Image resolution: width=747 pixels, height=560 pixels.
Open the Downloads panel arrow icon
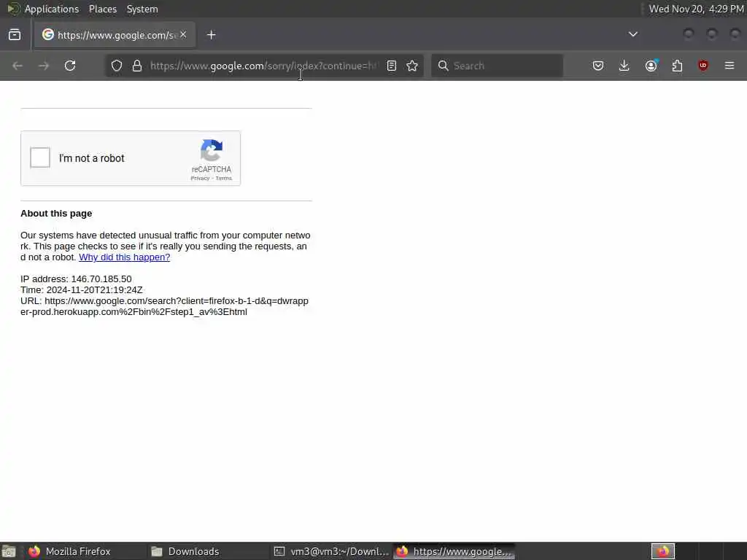click(x=624, y=66)
